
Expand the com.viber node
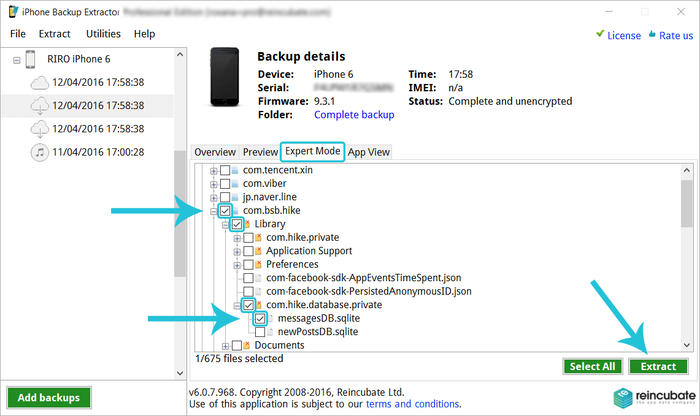214,184
